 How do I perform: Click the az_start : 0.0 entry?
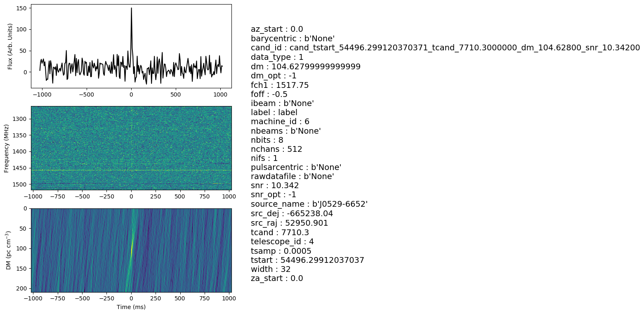(277, 29)
